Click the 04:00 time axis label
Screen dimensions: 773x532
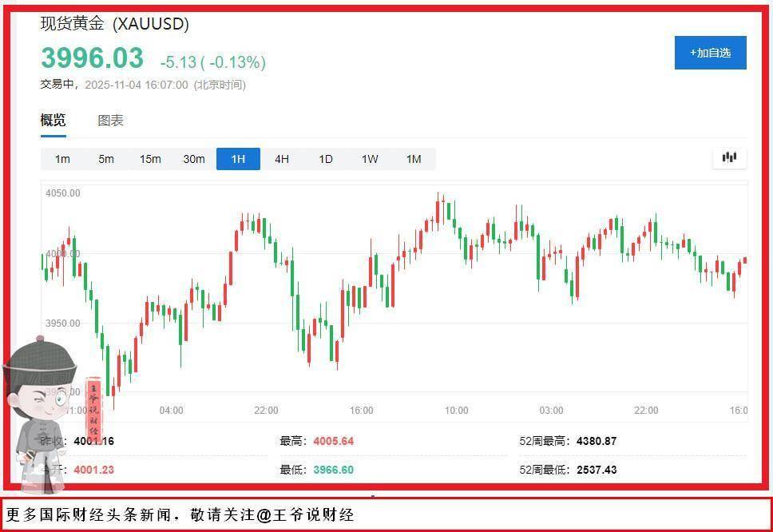pos(171,411)
